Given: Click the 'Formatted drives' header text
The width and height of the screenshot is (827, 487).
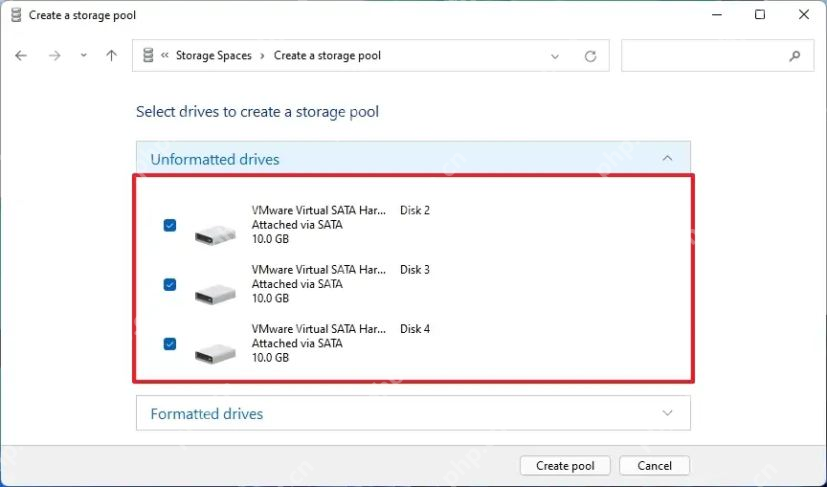Looking at the screenshot, I should click(x=206, y=414).
